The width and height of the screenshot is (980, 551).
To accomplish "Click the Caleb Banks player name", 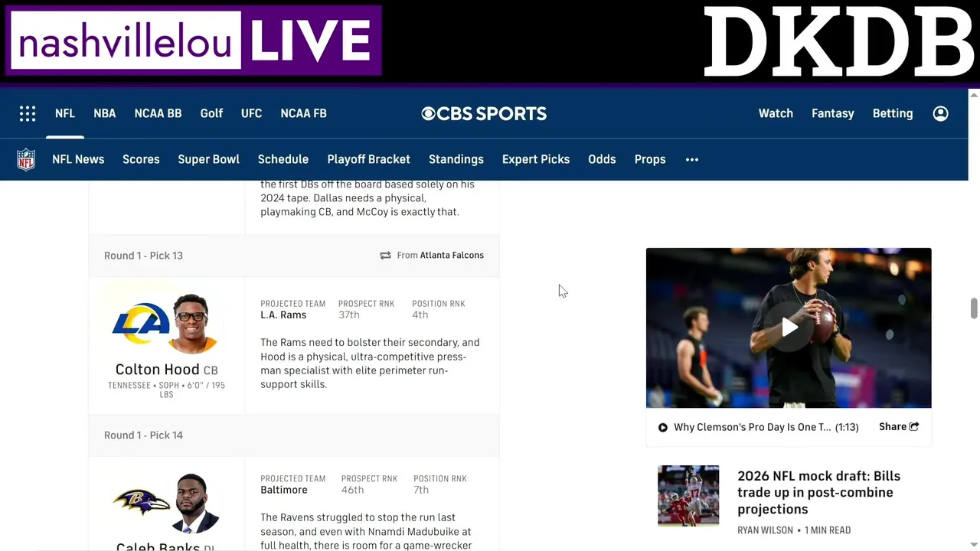I will point(158,546).
